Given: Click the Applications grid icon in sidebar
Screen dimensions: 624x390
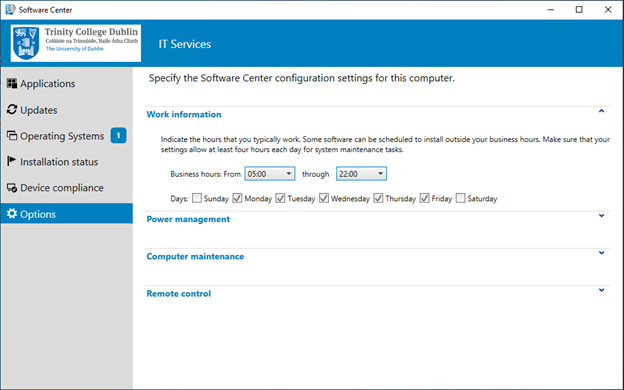Looking at the screenshot, I should coord(12,83).
